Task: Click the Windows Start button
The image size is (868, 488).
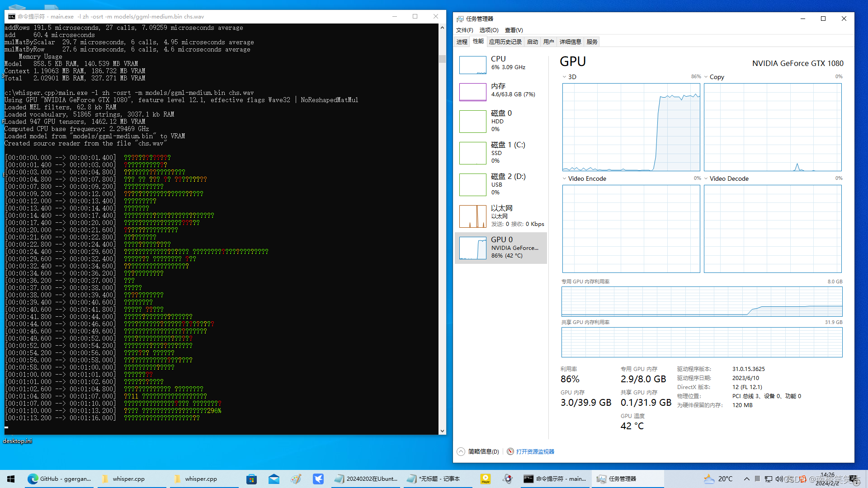Action: click(11, 479)
